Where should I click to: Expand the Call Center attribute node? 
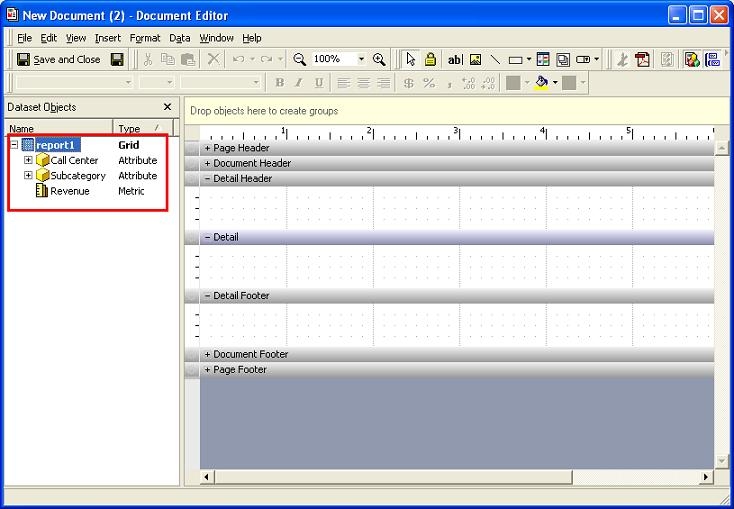pyautogui.click(x=28, y=160)
